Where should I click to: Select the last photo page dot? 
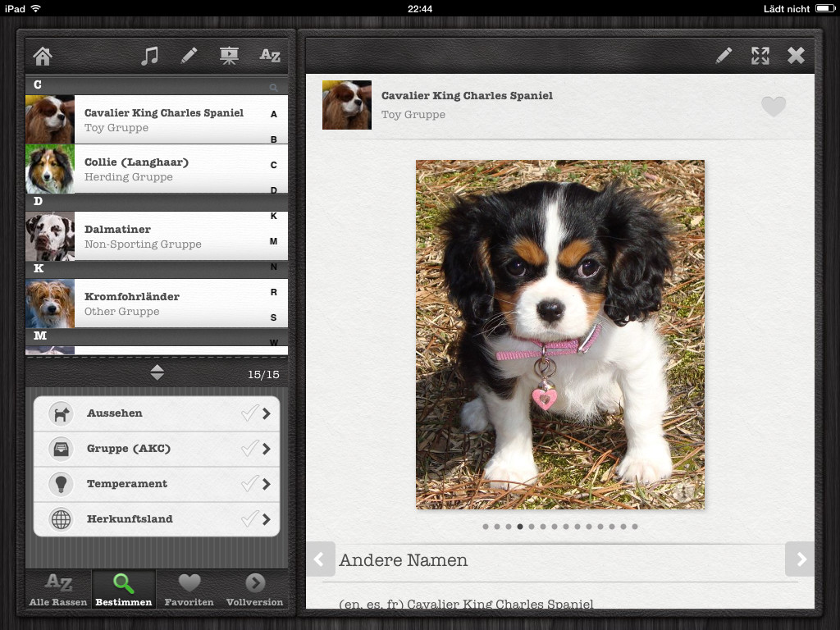click(x=635, y=527)
